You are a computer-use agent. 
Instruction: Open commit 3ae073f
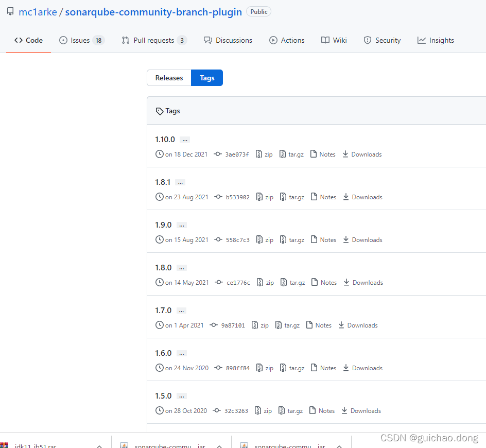pyautogui.click(x=237, y=154)
